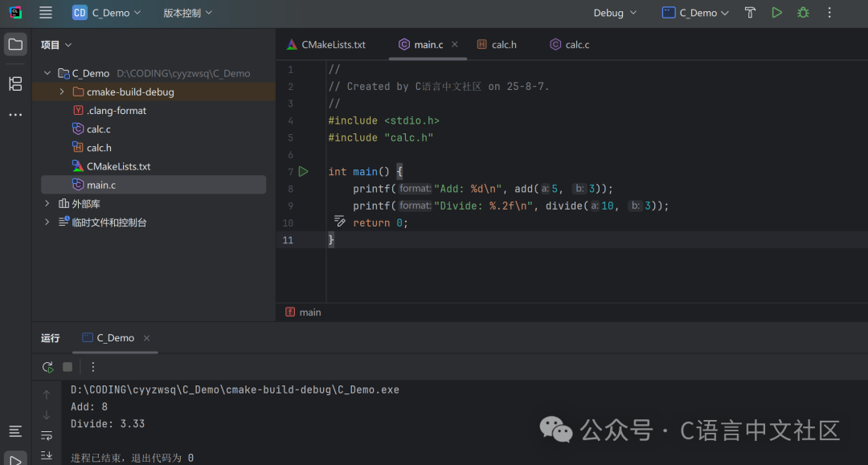This screenshot has width=868, height=465.
Task: Click the 'Add: 8' console output line
Action: coord(89,407)
